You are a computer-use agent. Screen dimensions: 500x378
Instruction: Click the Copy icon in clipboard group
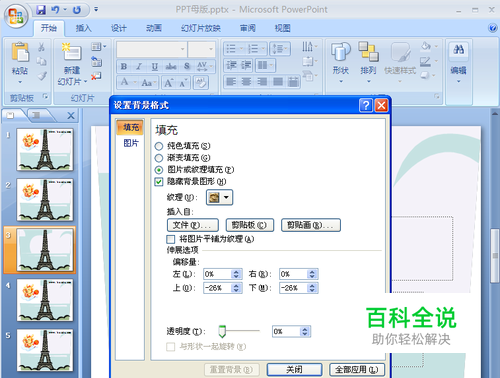[41, 61]
